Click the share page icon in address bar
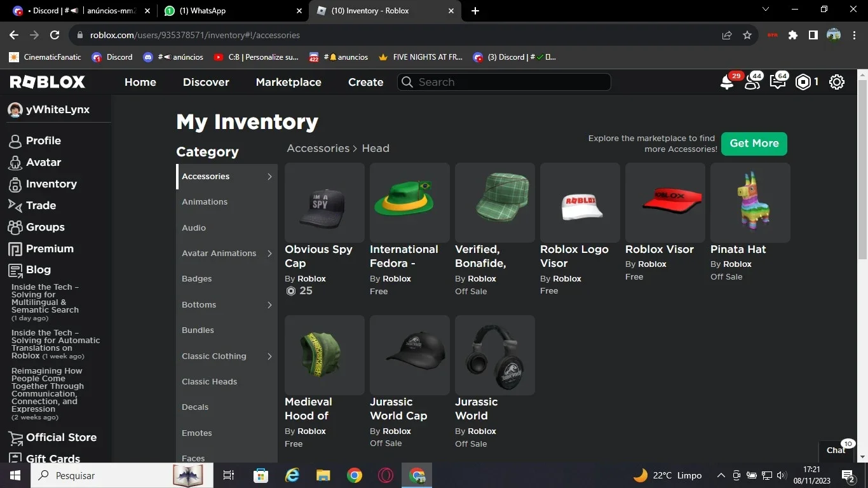This screenshot has height=488, width=868. tap(727, 35)
